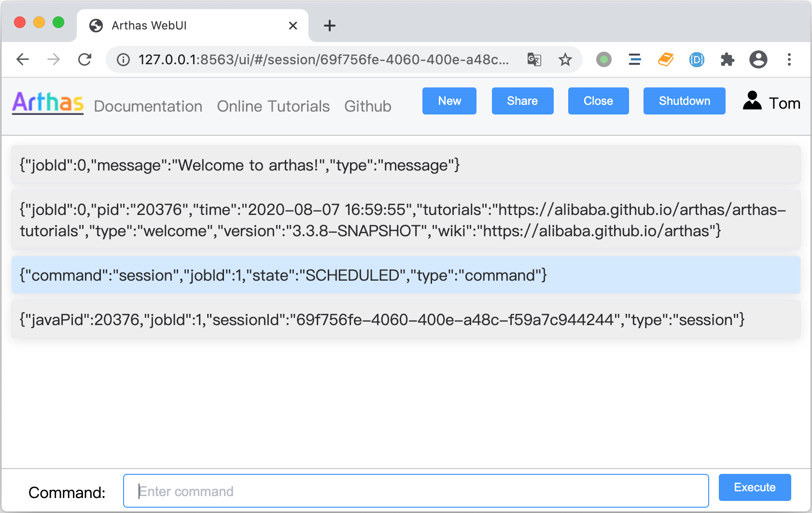This screenshot has width=812, height=513.
Task: Select the SCHEDULED session command result row
Action: point(406,275)
